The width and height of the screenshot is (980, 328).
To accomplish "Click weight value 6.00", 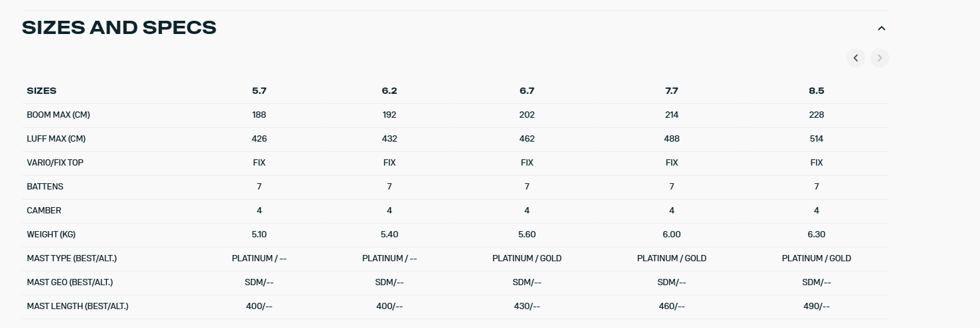I will click(x=671, y=234).
